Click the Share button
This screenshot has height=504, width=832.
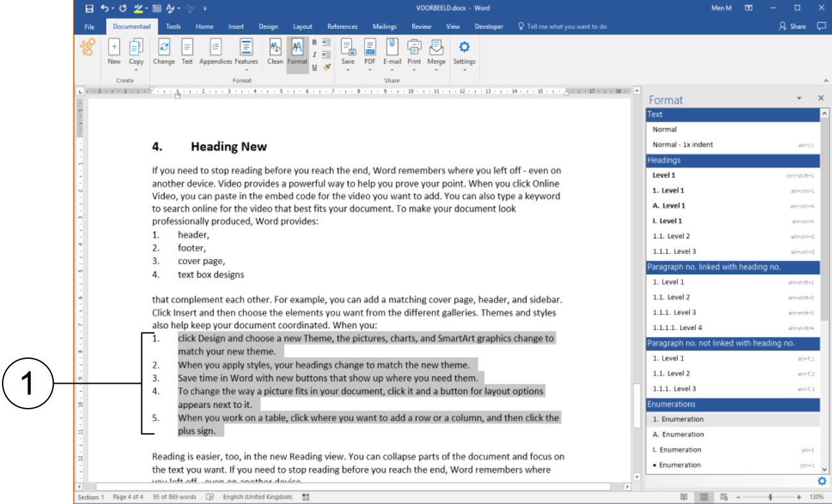(x=792, y=26)
